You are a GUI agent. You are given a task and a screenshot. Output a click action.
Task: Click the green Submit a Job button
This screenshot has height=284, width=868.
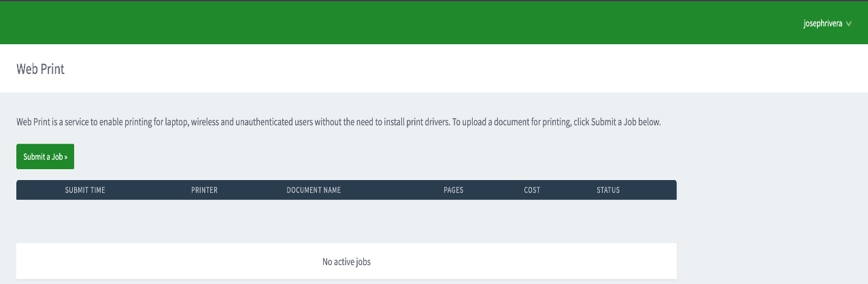45,156
